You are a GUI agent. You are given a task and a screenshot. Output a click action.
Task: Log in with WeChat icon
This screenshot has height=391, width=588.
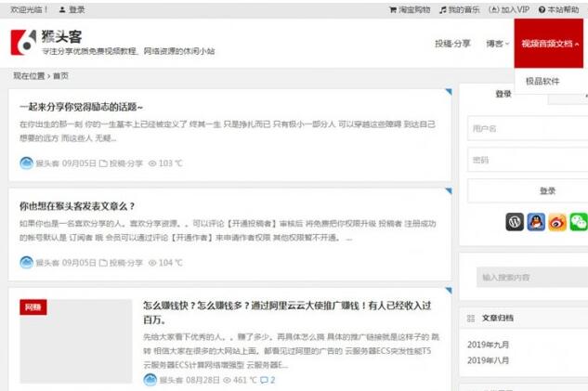(x=579, y=222)
